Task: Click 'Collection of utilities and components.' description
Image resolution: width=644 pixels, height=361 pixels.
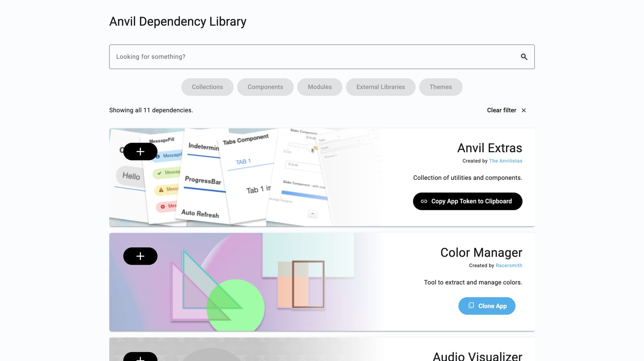Action: pyautogui.click(x=468, y=178)
